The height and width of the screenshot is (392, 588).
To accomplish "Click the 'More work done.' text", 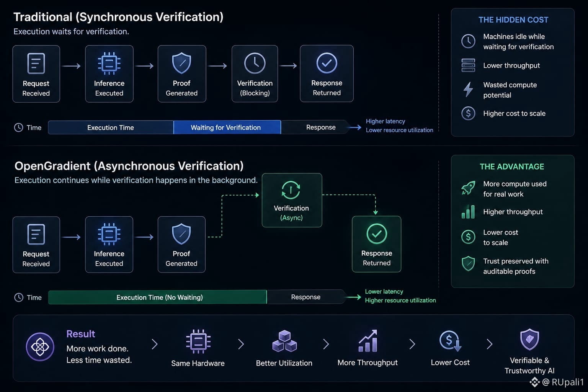I will 97,348.
